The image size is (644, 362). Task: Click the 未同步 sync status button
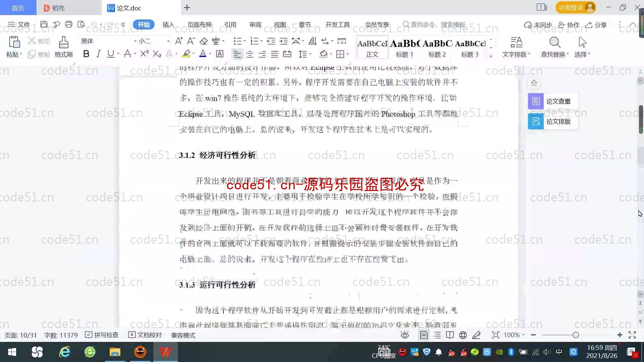point(538,25)
